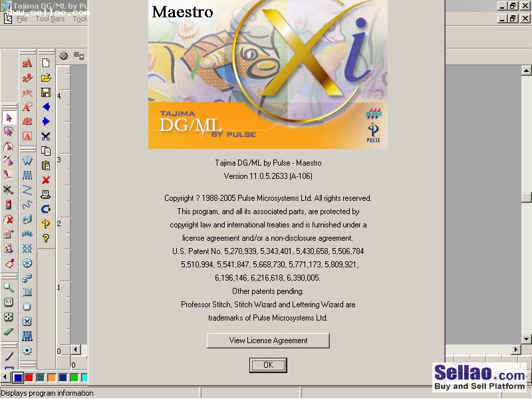The width and height of the screenshot is (532, 399).
Task: Click the horizontal scrollbar right arrow
Action: [x=516, y=349]
